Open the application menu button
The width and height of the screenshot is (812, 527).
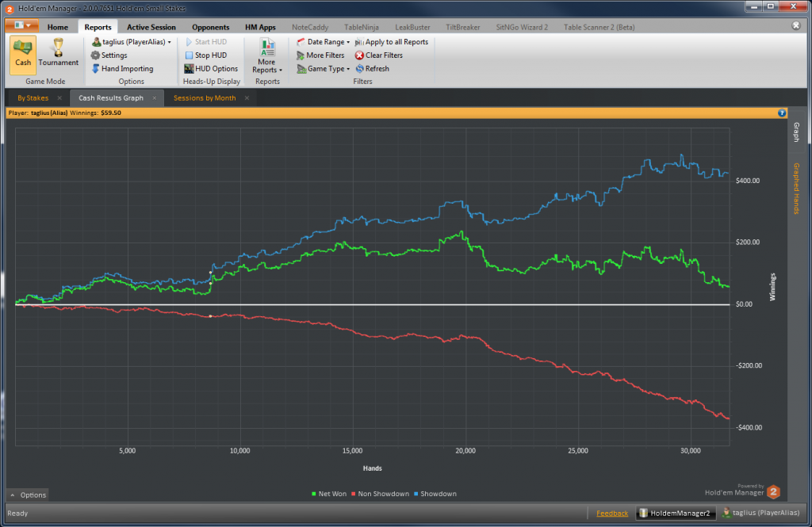click(21, 25)
